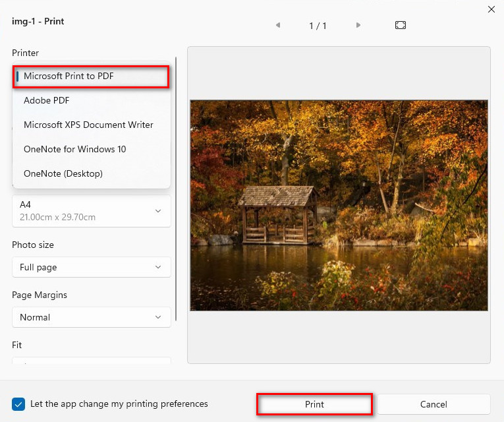Expand the Photo size Full page dropdown
The height and width of the screenshot is (422, 504).
91,267
